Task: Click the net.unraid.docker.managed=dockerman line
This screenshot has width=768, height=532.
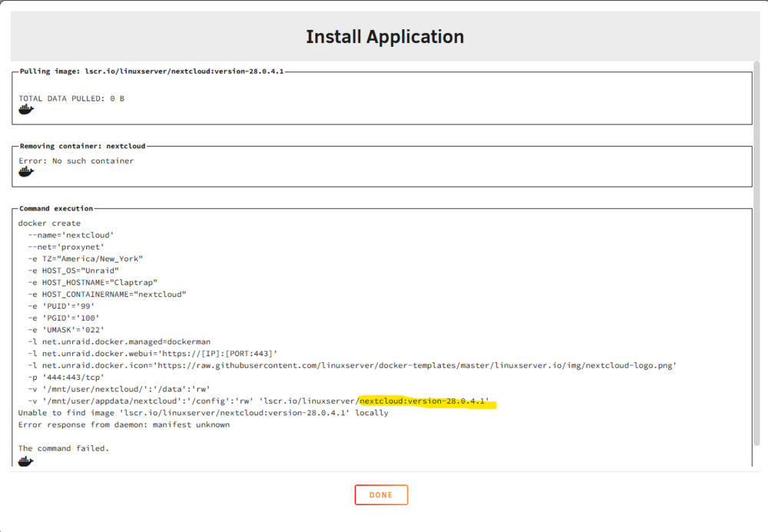Action: pyautogui.click(x=119, y=342)
